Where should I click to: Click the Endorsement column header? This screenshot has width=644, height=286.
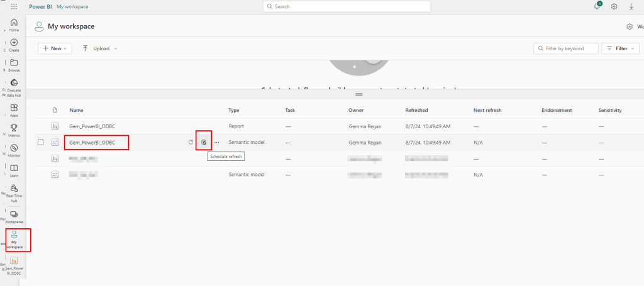click(557, 111)
